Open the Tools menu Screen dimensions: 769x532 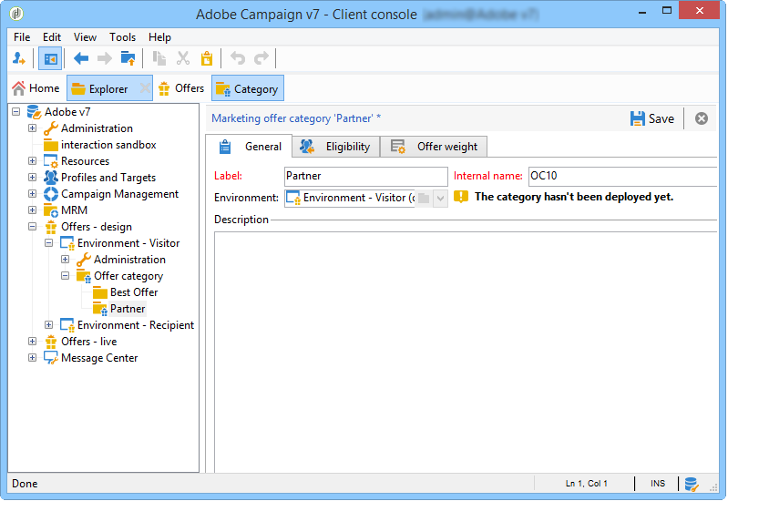(122, 37)
